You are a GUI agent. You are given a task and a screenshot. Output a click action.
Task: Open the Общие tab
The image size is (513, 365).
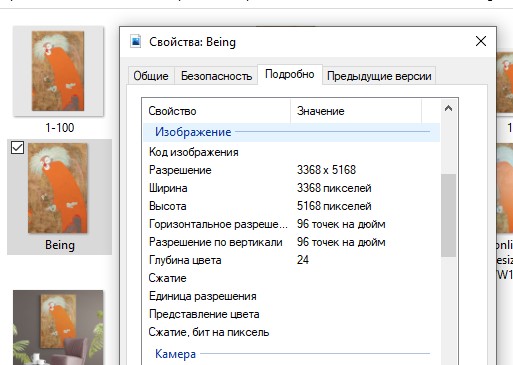coord(151,76)
